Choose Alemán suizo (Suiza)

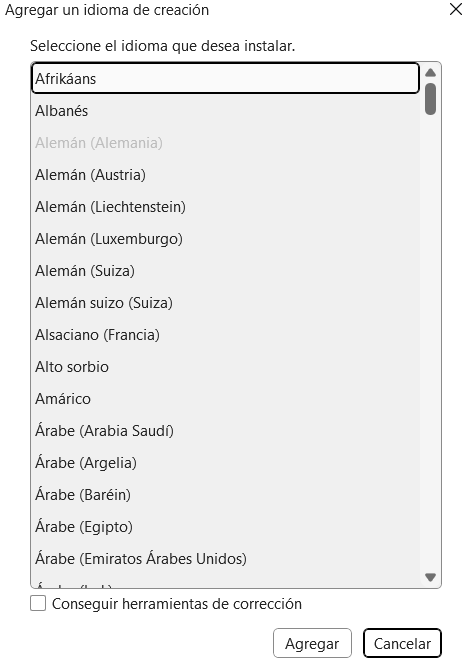225,303
